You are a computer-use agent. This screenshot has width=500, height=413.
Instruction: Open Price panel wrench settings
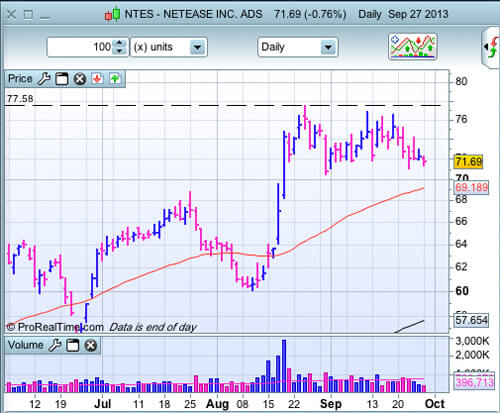click(x=44, y=79)
